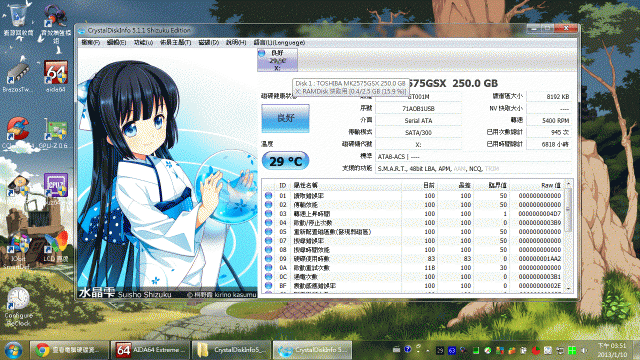Click the SMART list scroll down arrow
Viewport: 640px width, 360px height.
[569, 289]
